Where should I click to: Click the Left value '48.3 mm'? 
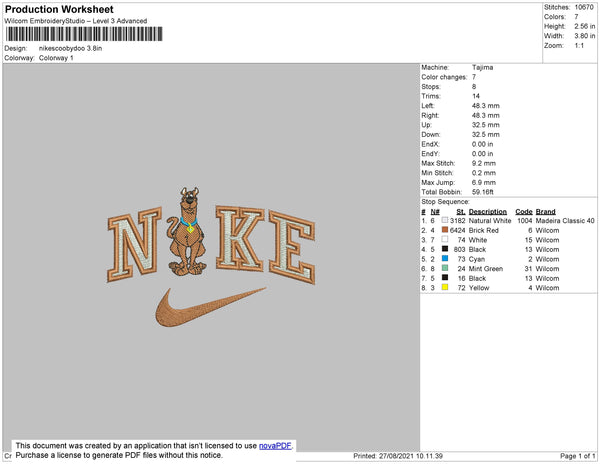(x=486, y=106)
